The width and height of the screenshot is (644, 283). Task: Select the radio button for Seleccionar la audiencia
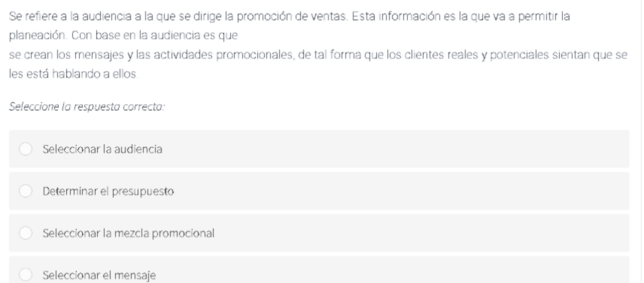coord(26,149)
